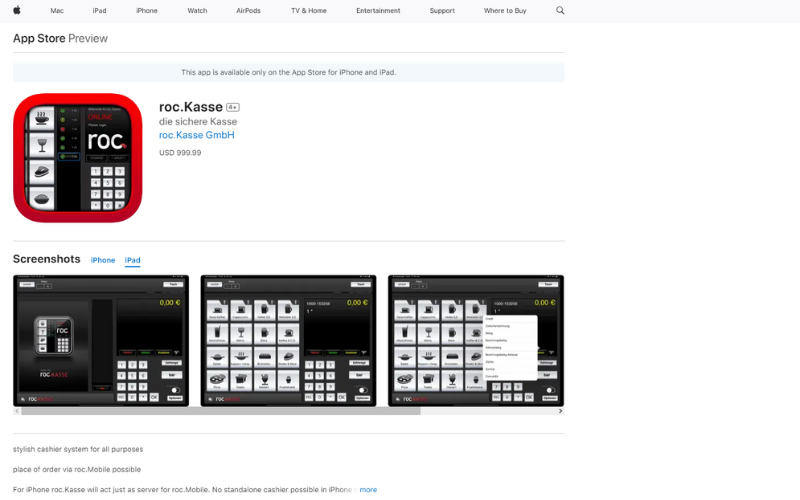The width and height of the screenshot is (800, 500).
Task: Open the Where to Buy navigation item
Action: (x=505, y=10)
